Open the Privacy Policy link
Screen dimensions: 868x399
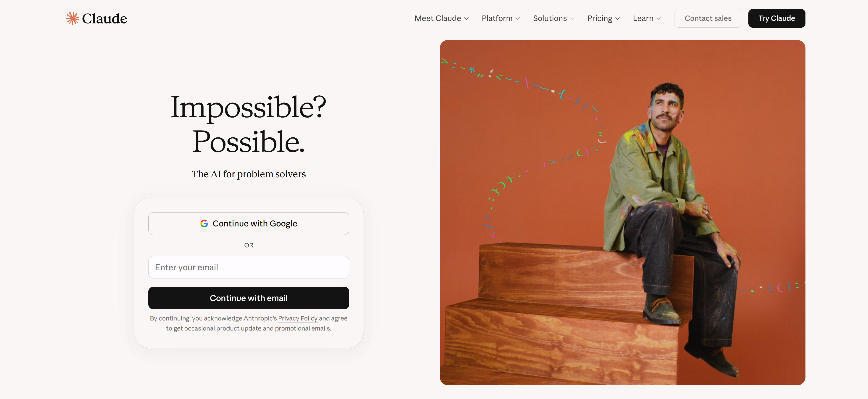298,318
